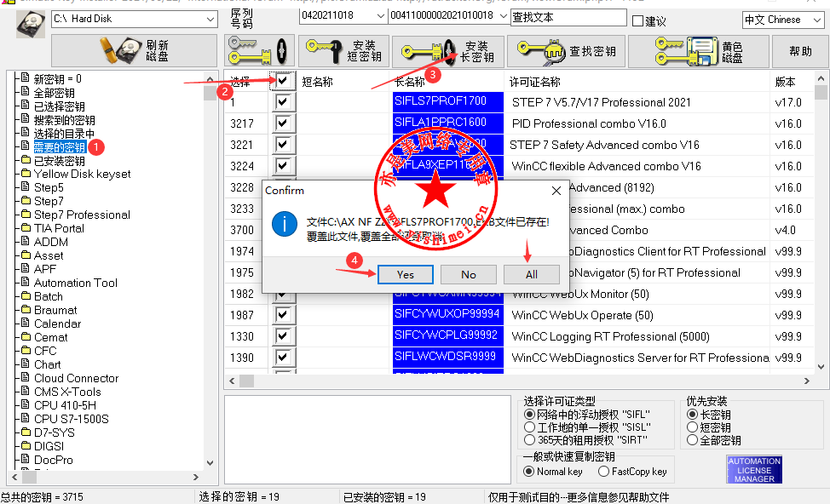Select needed keys (需要的密钥) in tree
Viewport: 830px width, 504px height.
pyautogui.click(x=60, y=147)
